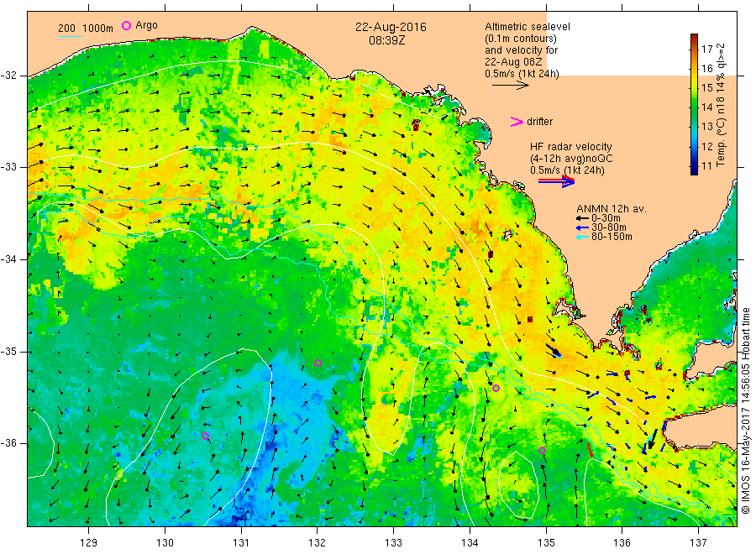Select the Argo float marker near longitude 135
The width and height of the screenshot is (756, 554).
click(543, 451)
